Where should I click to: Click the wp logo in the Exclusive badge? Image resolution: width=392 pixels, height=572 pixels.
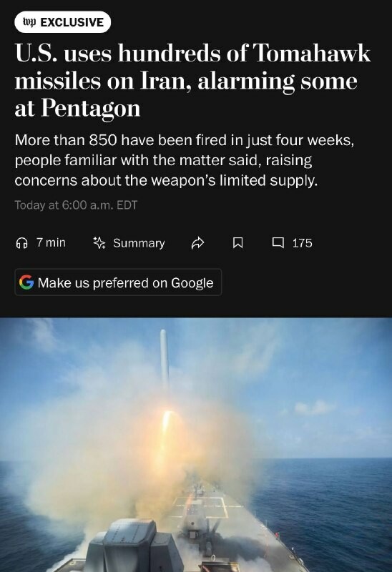(x=29, y=22)
